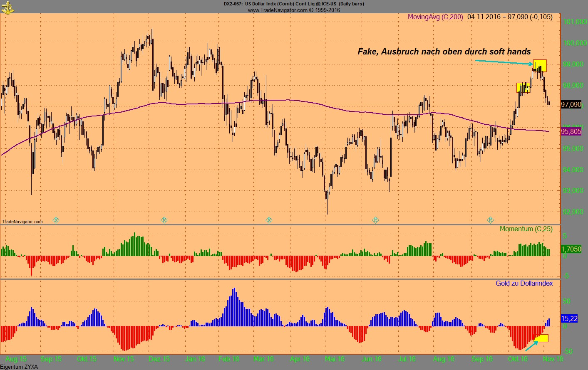Select the R rollover diamond below Sep 15

pos(55,220)
